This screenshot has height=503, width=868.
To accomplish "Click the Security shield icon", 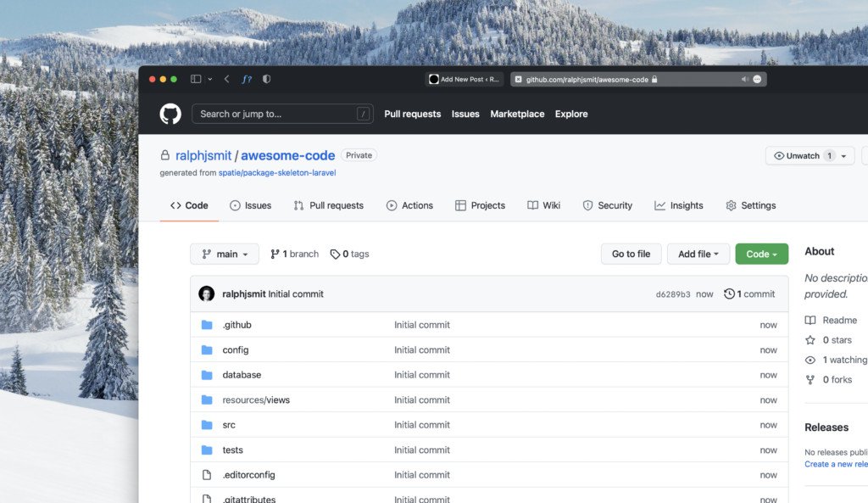I will [x=587, y=205].
